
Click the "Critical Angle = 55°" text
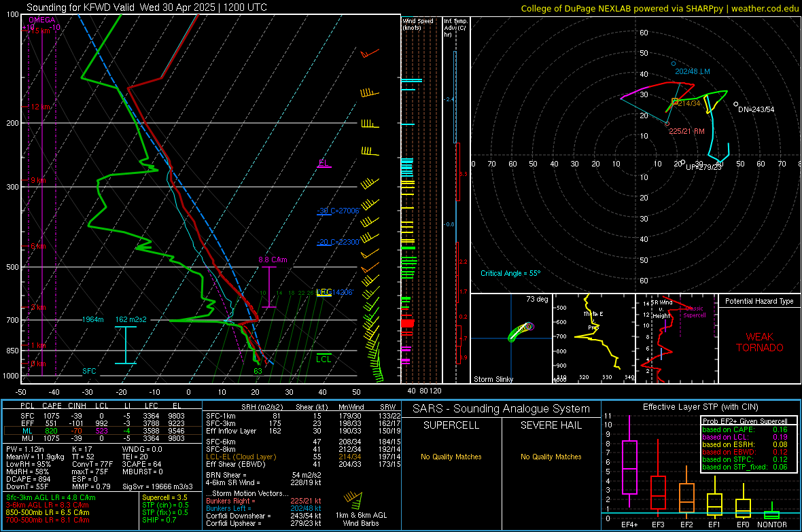(x=510, y=274)
